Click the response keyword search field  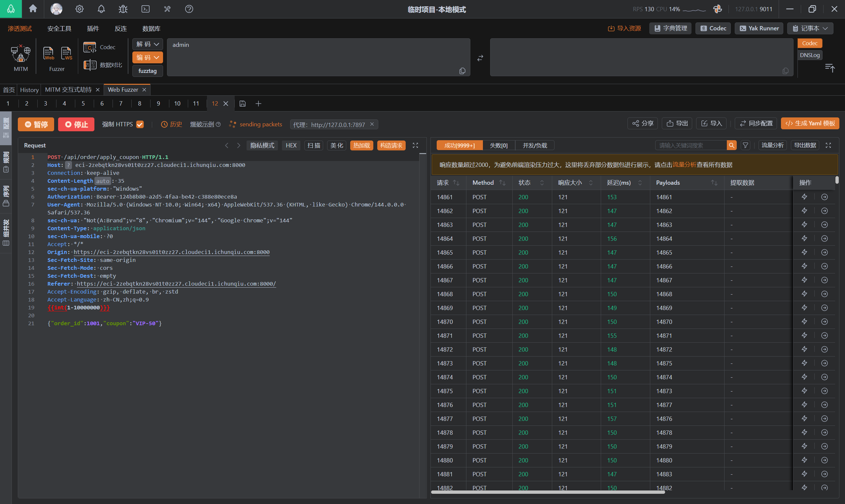691,145
